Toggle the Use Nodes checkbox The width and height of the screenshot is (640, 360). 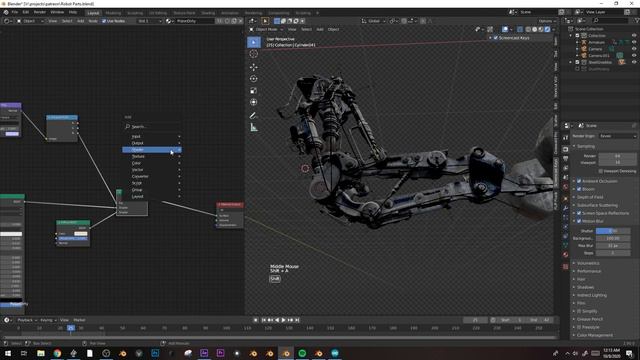104,21
